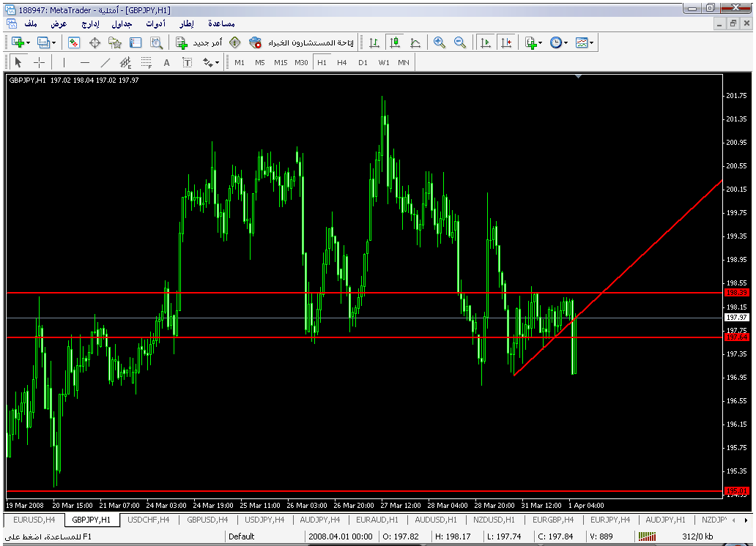Switch to the EURUSD,H4 chart tab

[x=32, y=520]
